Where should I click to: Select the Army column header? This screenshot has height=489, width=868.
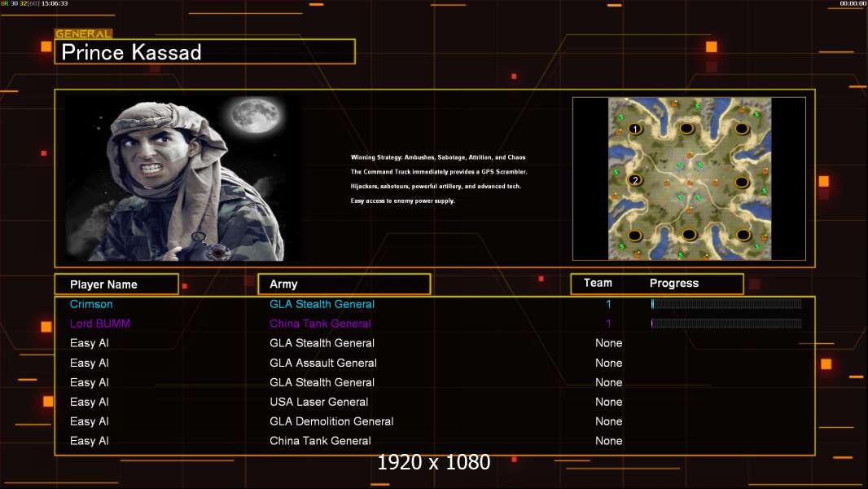click(344, 284)
